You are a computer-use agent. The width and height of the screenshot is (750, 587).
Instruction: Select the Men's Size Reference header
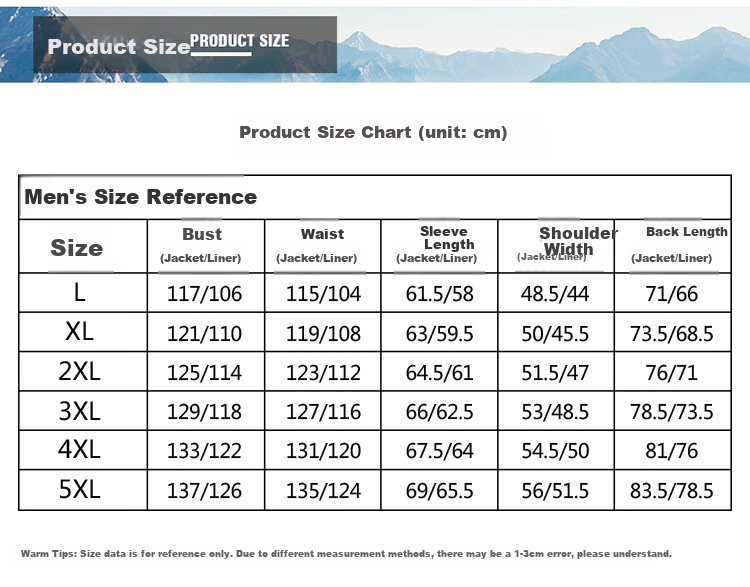[141, 197]
